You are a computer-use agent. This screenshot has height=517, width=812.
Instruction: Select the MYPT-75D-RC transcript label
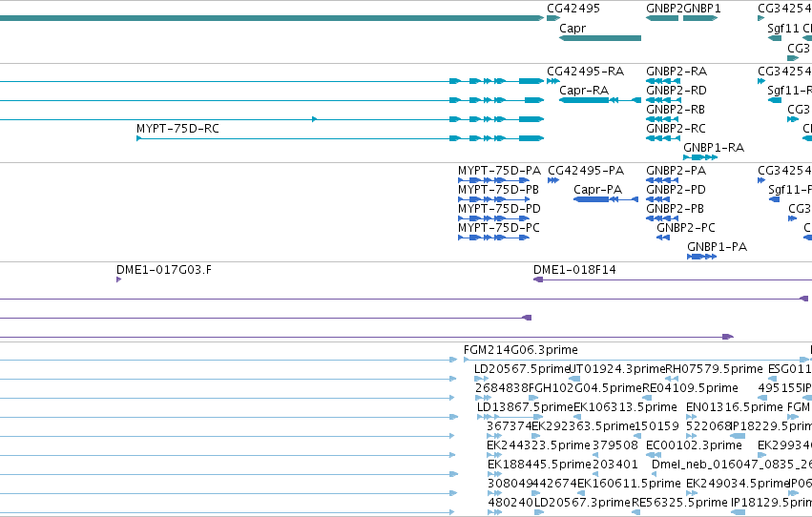click(177, 129)
